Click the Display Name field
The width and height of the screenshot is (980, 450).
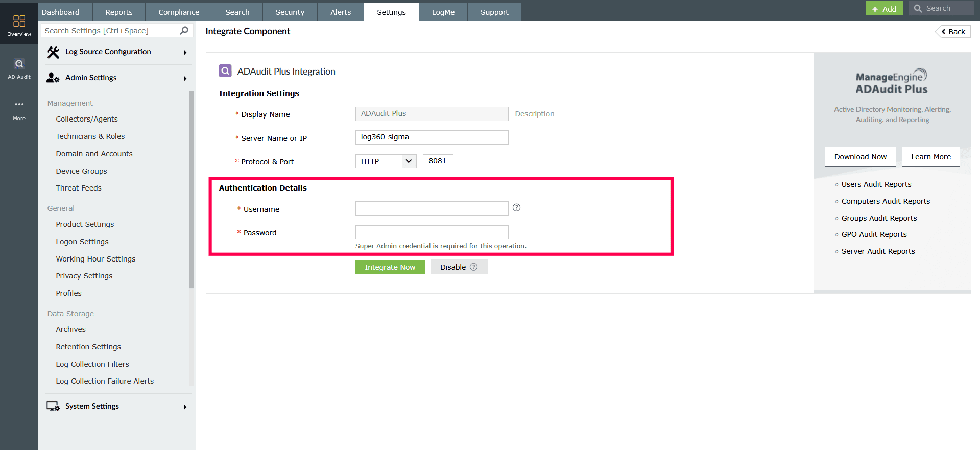pyautogui.click(x=432, y=114)
